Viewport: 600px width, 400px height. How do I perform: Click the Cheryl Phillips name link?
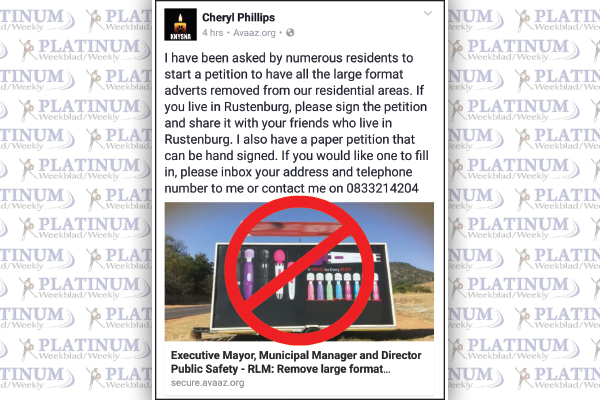coord(238,18)
